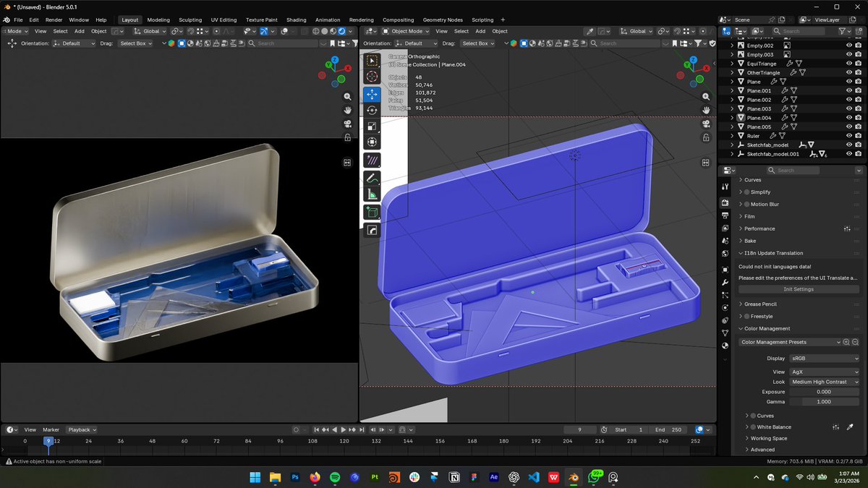Click the current frame marker 9
Image resolution: width=868 pixels, height=488 pixels.
click(x=48, y=441)
